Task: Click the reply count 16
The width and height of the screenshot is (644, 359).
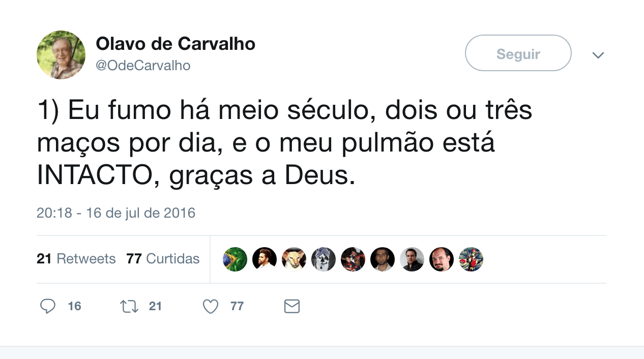Action: tap(74, 306)
